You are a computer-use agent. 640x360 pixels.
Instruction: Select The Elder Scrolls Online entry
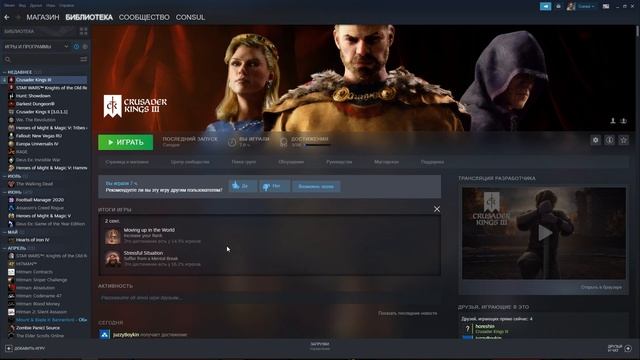pyautogui.click(x=40, y=336)
